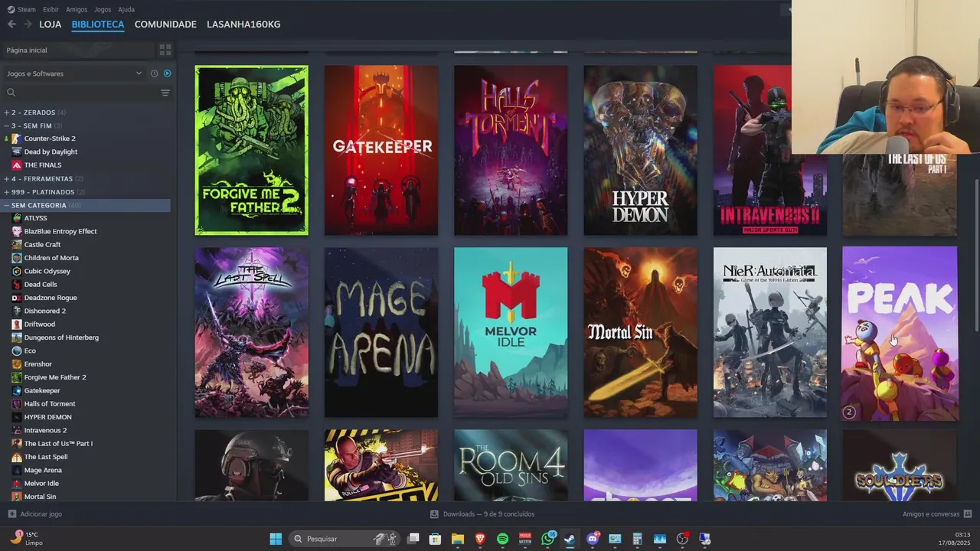This screenshot has width=980, height=551.
Task: Toggle ready-to-play filter icon
Action: [167, 73]
